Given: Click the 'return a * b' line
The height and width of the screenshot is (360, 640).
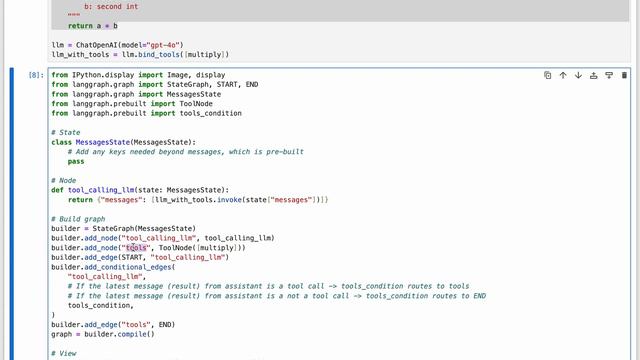Looking at the screenshot, I should 93,26.
